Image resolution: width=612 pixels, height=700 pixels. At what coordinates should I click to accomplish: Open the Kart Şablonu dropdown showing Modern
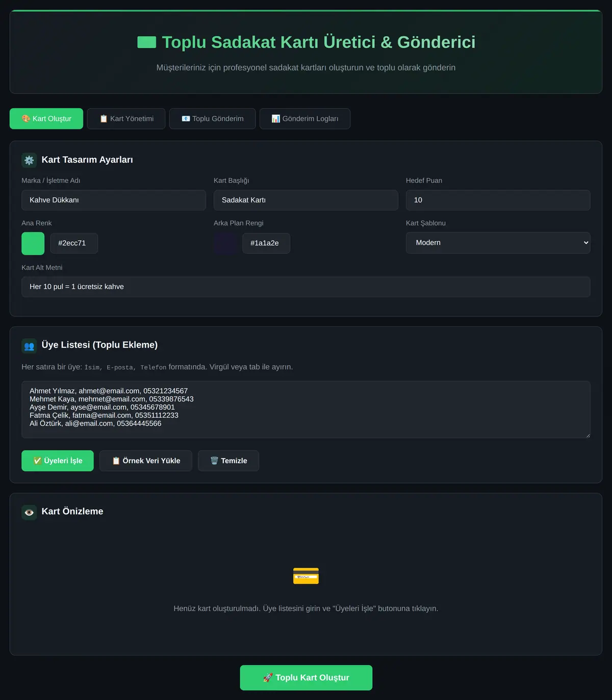click(498, 243)
